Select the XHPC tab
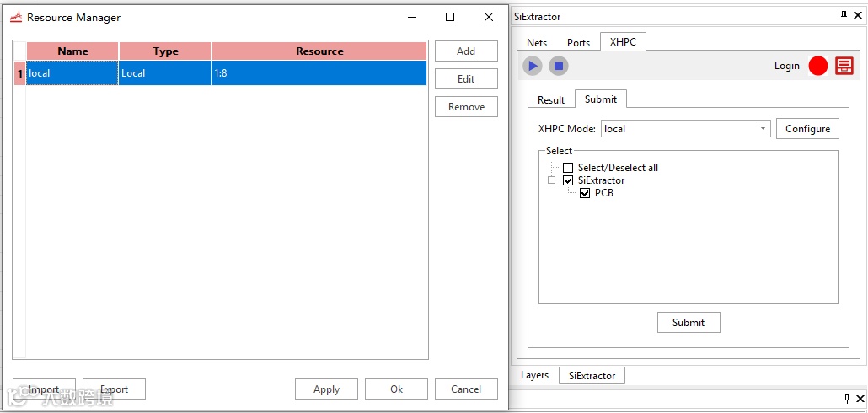 coord(623,41)
